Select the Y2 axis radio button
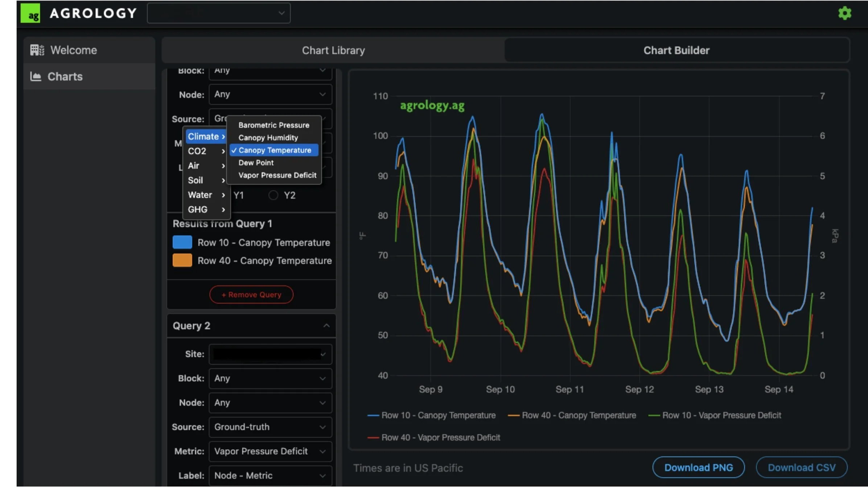Viewport: 868px width, 488px height. point(273,195)
